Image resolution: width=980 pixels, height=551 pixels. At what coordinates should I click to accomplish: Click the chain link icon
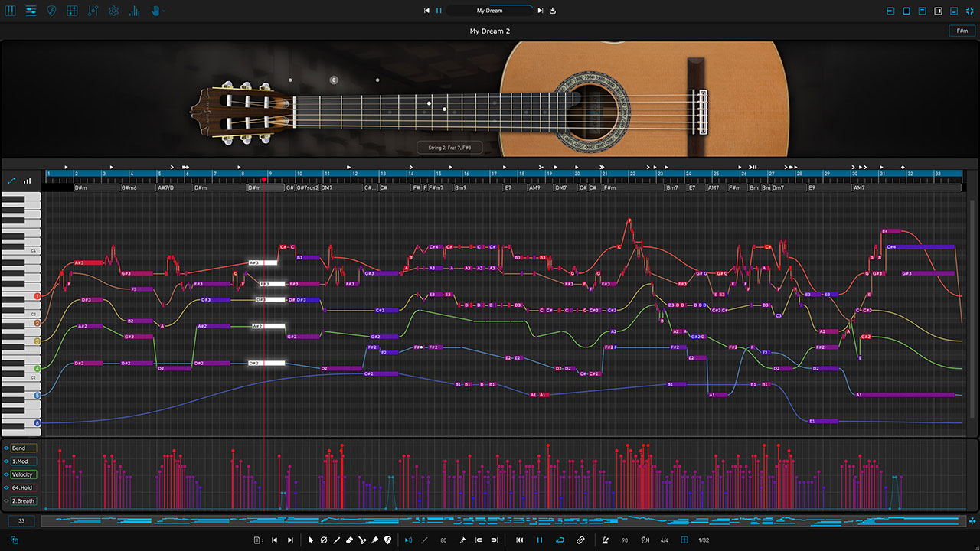(580, 540)
